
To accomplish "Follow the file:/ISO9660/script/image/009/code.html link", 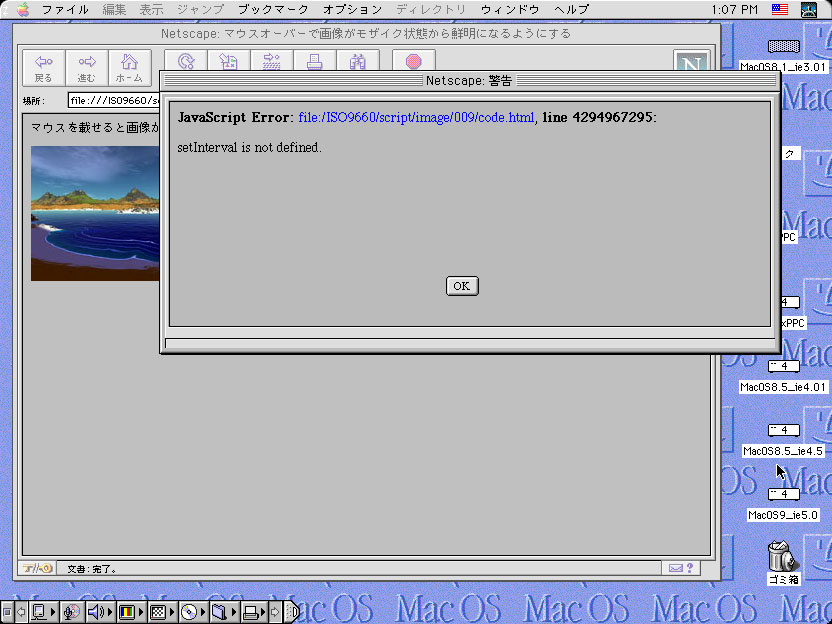I will [x=416, y=117].
